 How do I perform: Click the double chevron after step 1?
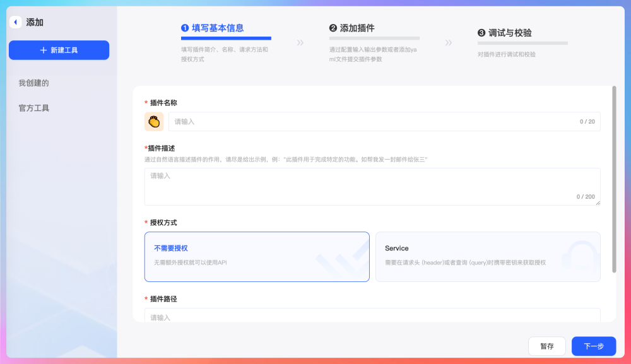click(x=300, y=43)
